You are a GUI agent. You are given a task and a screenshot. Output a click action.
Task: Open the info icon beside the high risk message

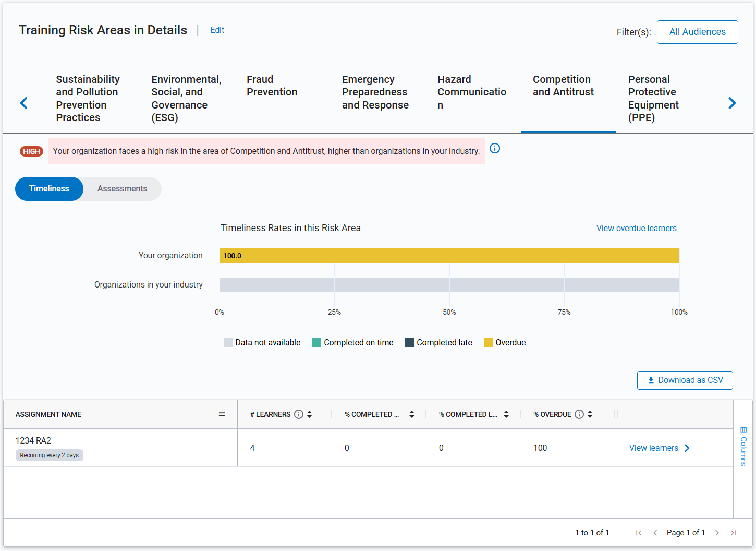495,148
